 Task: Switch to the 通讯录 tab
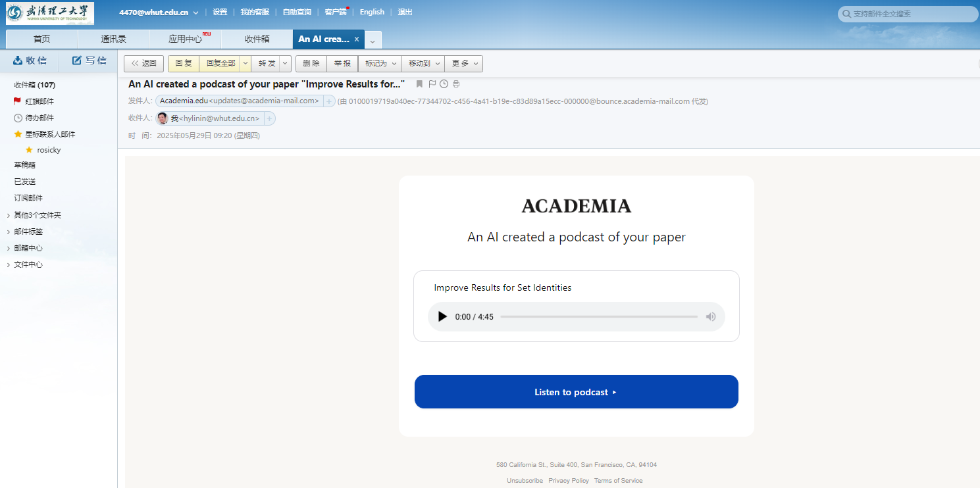pyautogui.click(x=113, y=39)
